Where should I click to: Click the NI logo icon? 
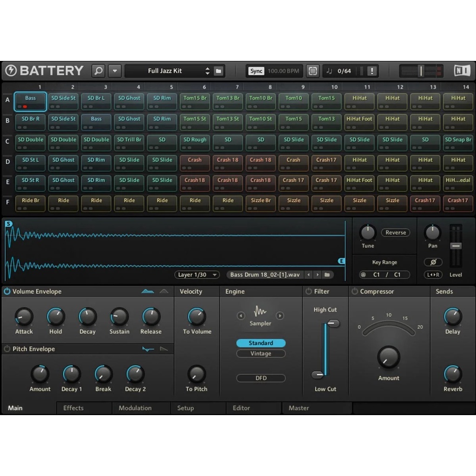[x=462, y=71]
